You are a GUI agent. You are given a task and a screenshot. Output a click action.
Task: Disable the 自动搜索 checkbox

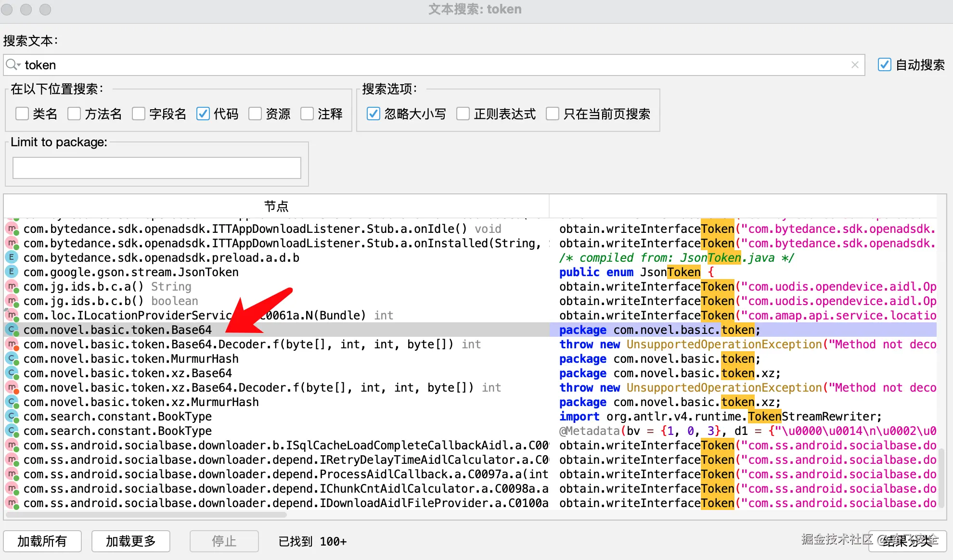[x=884, y=64]
